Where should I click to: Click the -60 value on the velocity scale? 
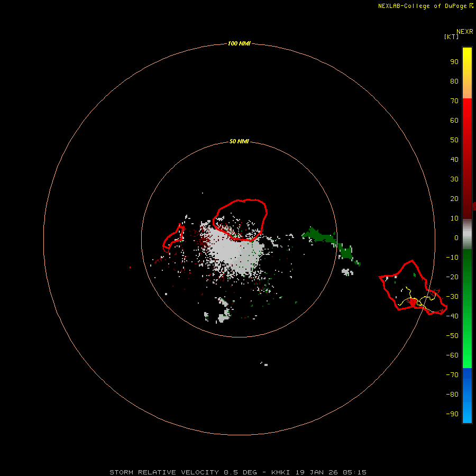(x=452, y=355)
